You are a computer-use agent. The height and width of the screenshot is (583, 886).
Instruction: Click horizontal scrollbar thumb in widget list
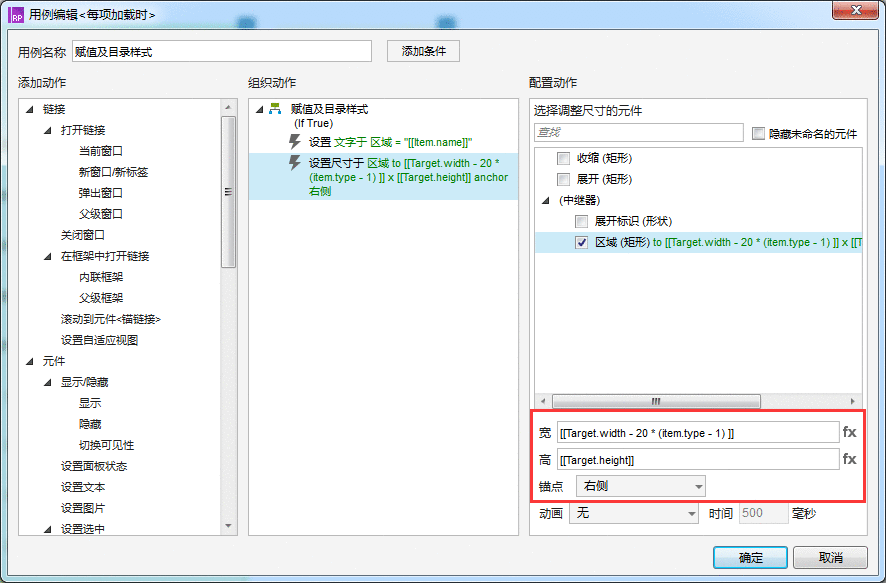click(656, 401)
